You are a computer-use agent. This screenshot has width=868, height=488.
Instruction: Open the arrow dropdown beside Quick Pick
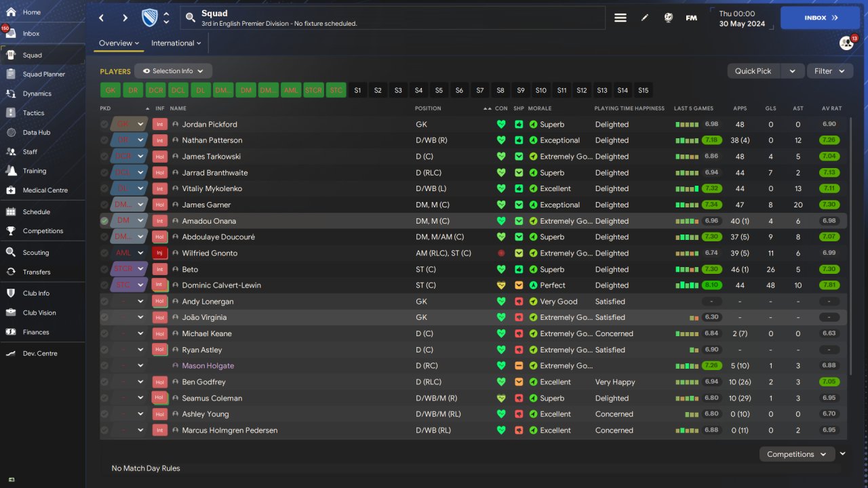(793, 71)
